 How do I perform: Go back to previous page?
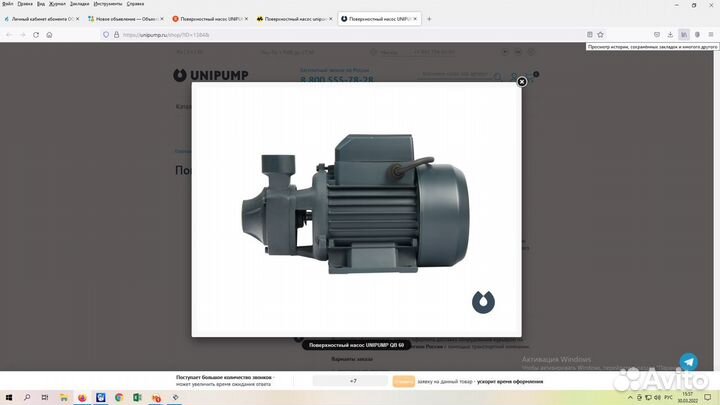[x=9, y=35]
